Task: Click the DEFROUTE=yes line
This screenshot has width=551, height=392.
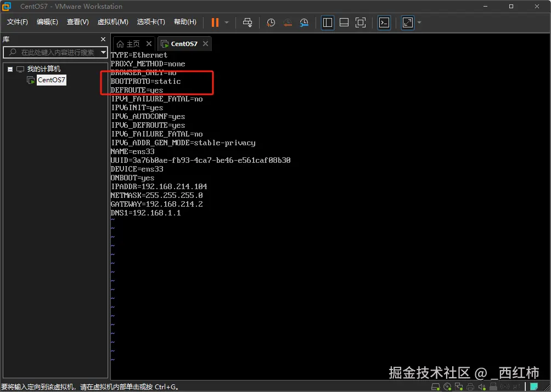Action: coord(137,90)
